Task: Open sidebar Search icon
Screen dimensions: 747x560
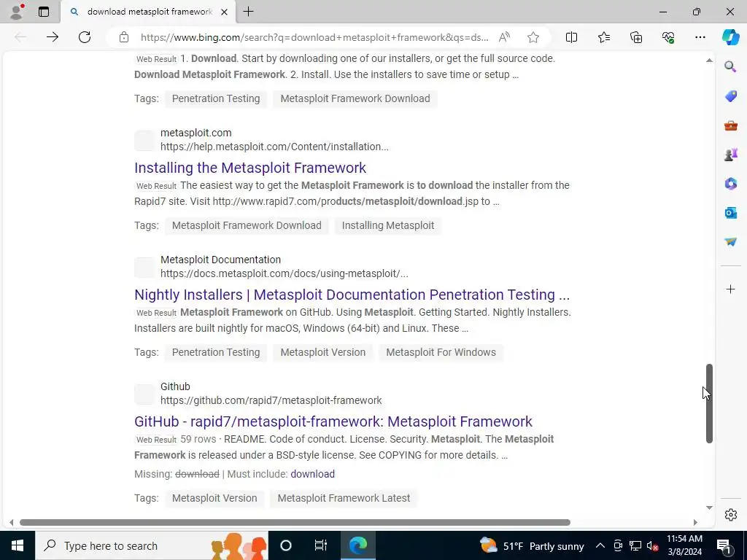Action: (730, 66)
